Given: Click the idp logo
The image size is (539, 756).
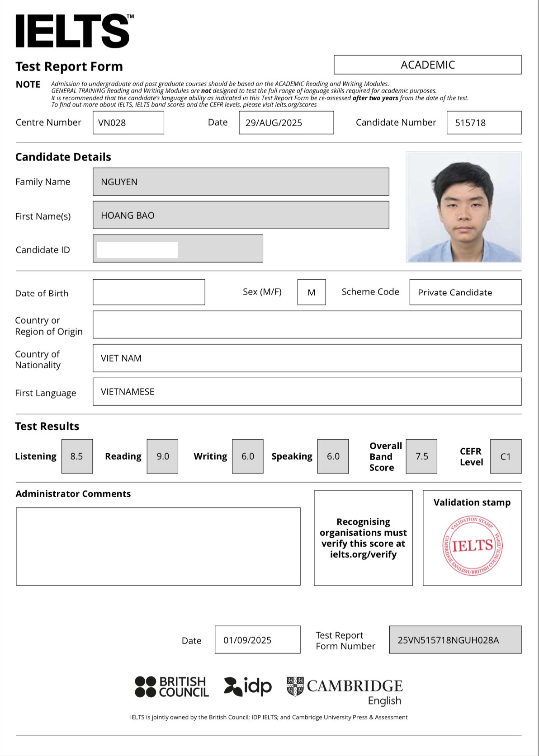Looking at the screenshot, I should [x=248, y=686].
